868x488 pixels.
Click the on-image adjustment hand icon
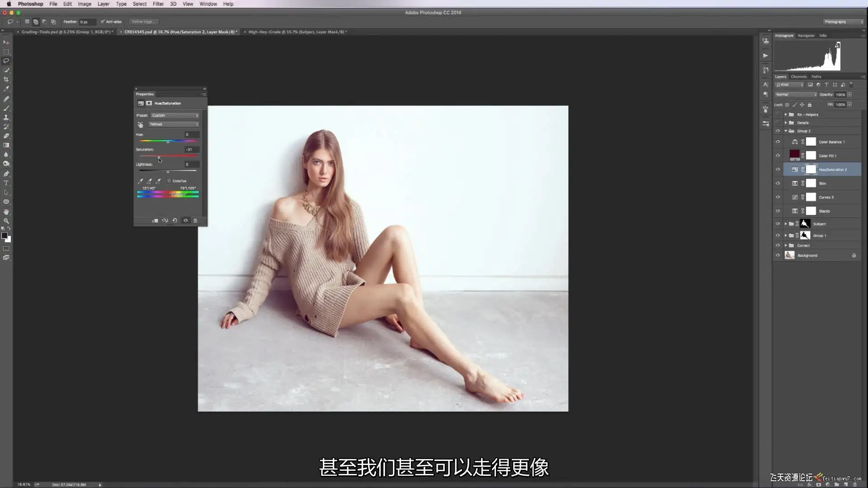click(140, 124)
